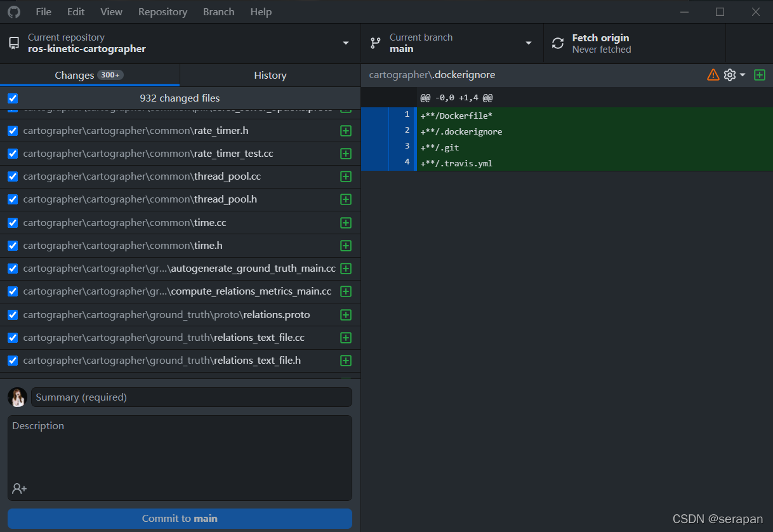Click line number 4 in the diff gutter
Screen dimensions: 773x532
pos(407,163)
